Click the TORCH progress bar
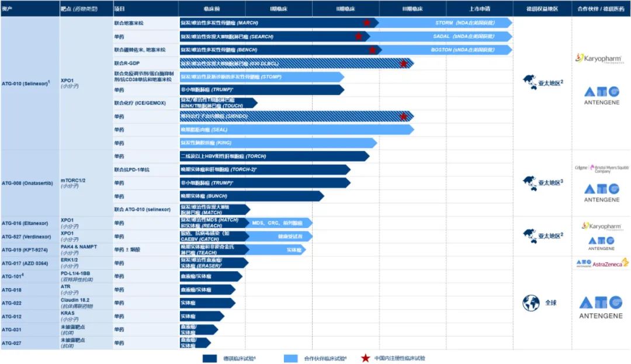 tap(273, 157)
